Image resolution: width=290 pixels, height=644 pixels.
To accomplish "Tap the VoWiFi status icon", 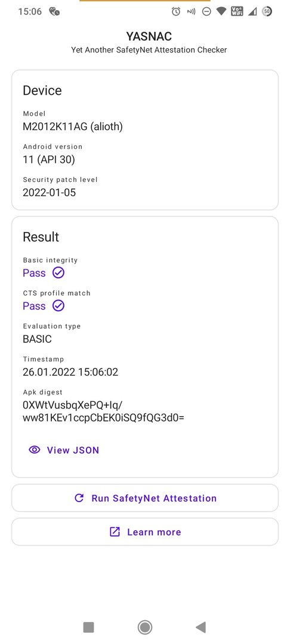I will click(x=237, y=11).
